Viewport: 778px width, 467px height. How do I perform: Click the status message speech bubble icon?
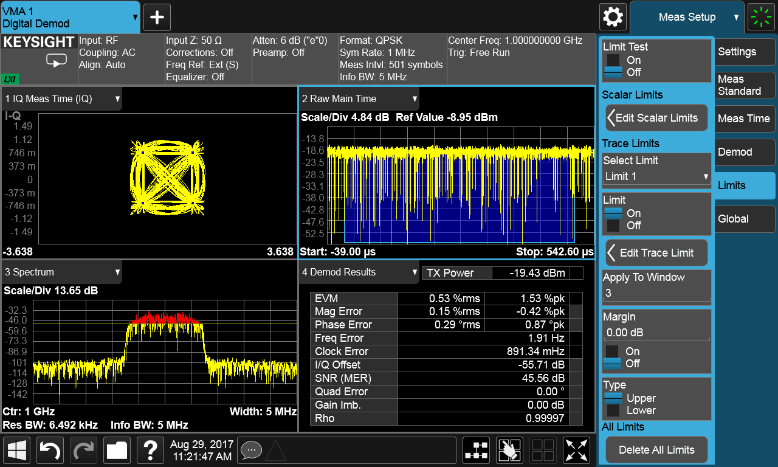(x=251, y=450)
